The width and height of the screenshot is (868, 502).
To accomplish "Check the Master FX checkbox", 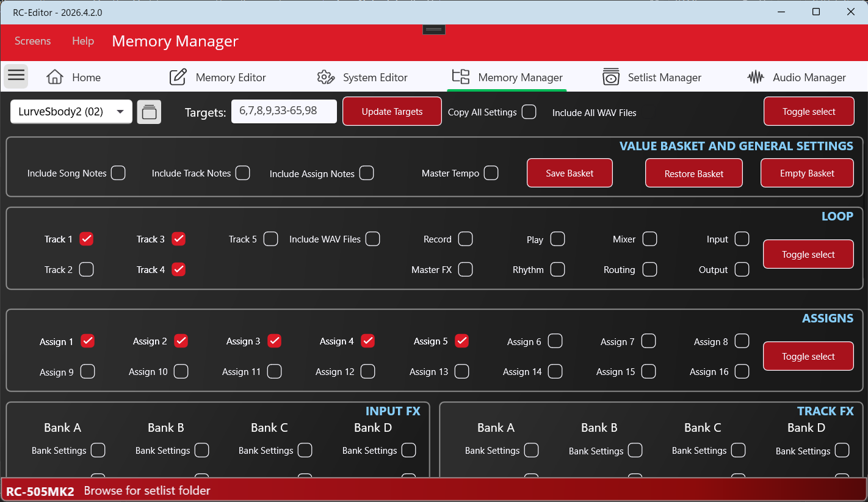I will [465, 269].
